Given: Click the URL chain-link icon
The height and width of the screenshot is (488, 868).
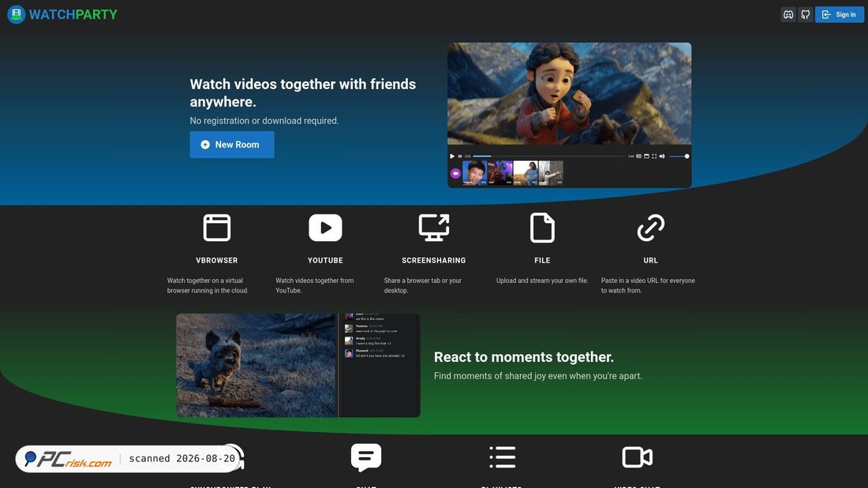Looking at the screenshot, I should coord(650,227).
